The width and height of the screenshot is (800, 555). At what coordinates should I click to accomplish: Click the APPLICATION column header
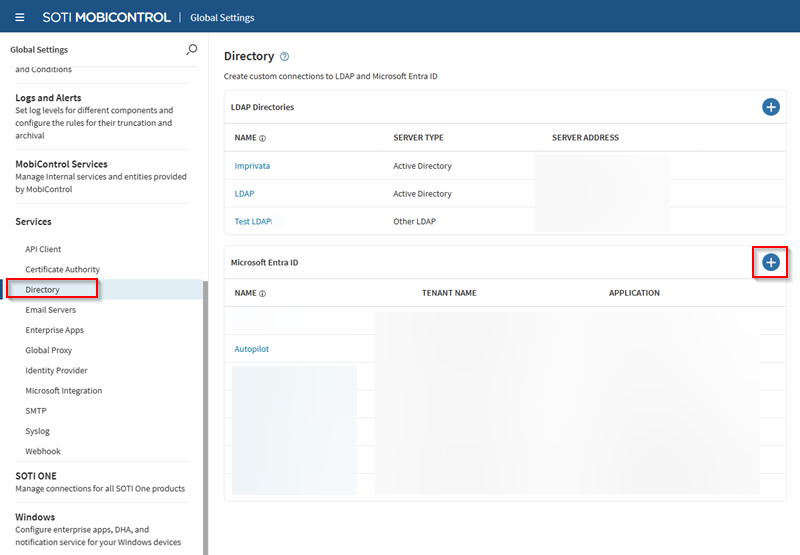(634, 293)
